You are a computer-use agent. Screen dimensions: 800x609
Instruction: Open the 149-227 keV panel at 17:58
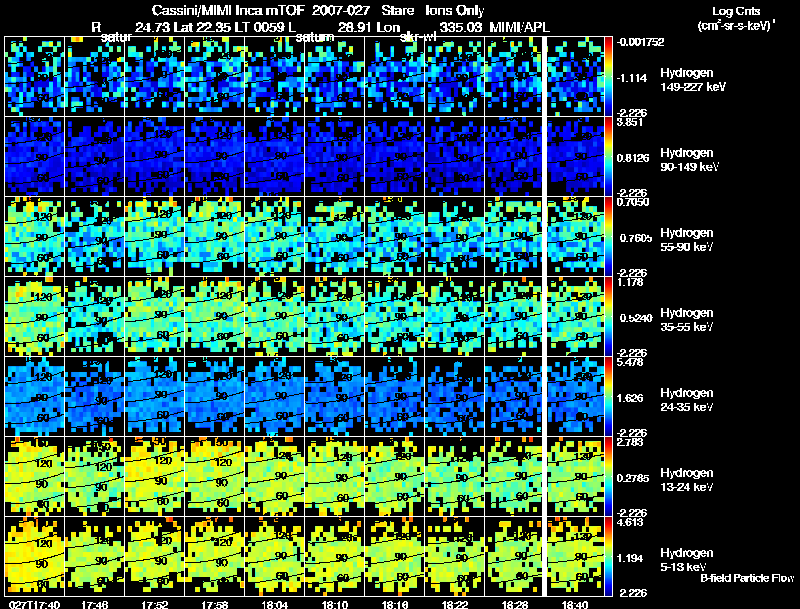coord(215,77)
